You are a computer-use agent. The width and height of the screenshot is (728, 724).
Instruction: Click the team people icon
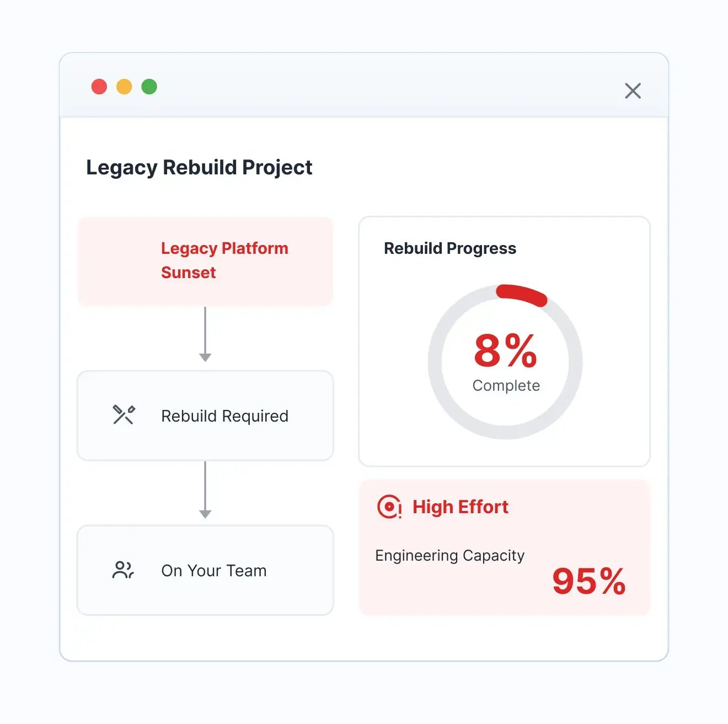(x=123, y=570)
